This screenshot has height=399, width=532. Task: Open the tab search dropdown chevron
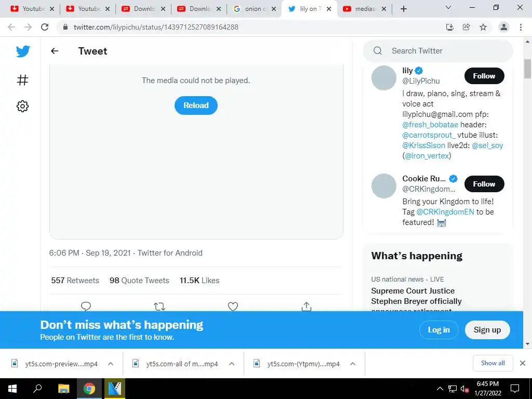click(x=448, y=7)
